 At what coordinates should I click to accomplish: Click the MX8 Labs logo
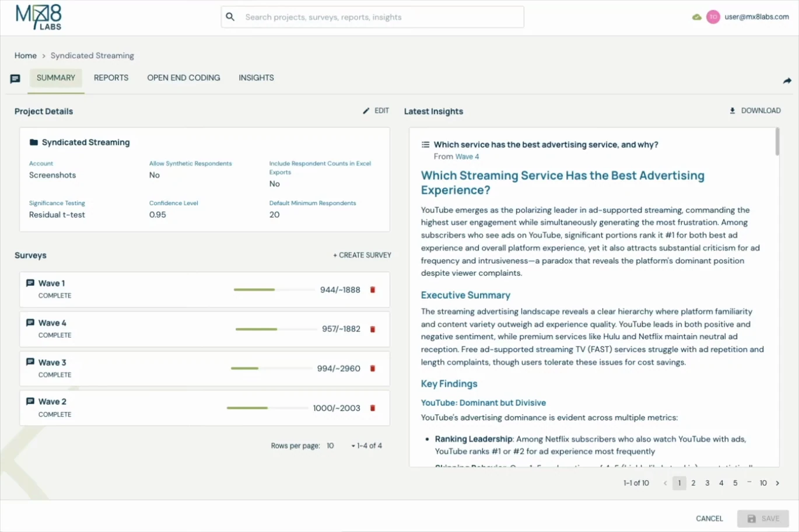tap(38, 17)
